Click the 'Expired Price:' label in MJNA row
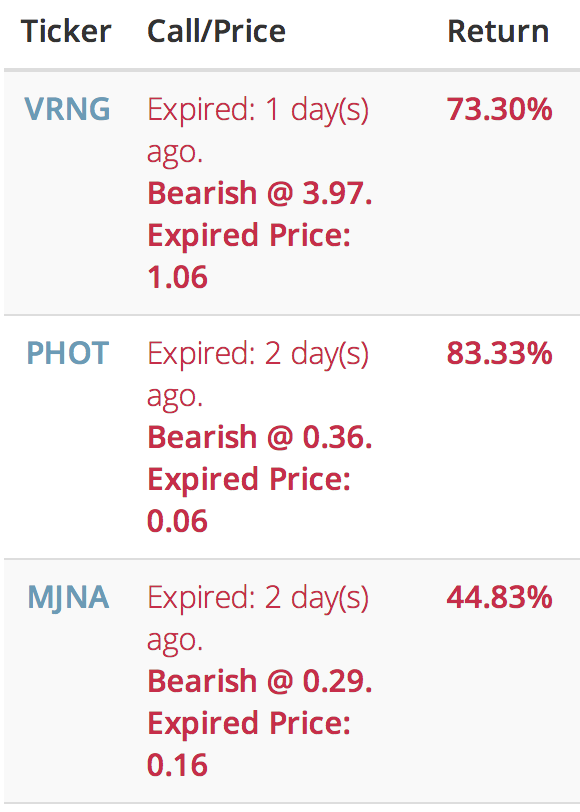 pos(249,723)
